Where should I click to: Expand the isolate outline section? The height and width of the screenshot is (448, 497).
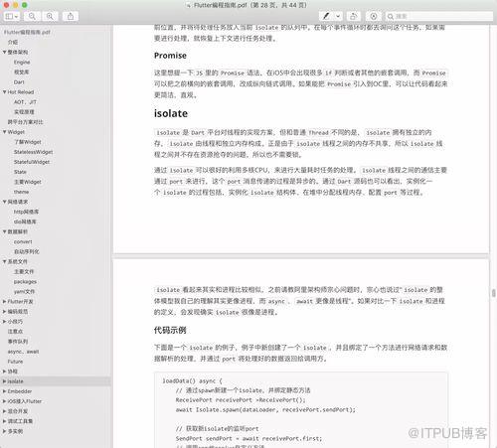pos(5,381)
